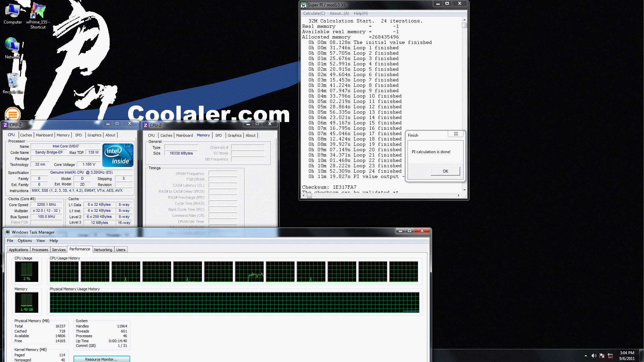Open the About tab in the left CPU-Z window

[110, 135]
